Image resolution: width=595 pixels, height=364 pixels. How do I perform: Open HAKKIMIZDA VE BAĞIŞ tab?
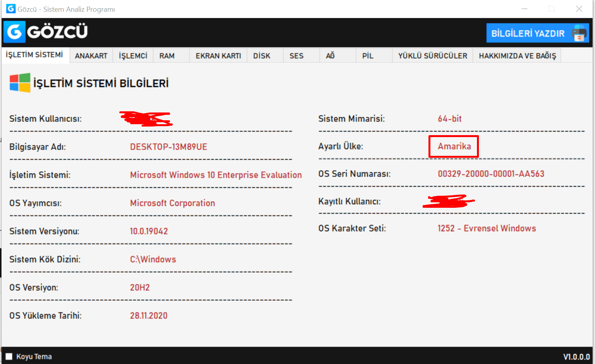[x=517, y=56]
